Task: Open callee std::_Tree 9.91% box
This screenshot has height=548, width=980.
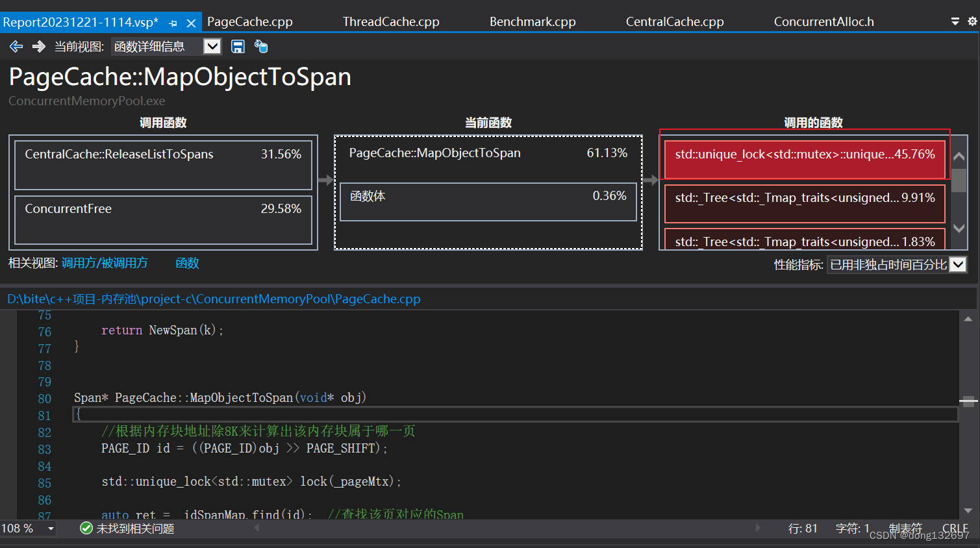Action: (x=805, y=203)
